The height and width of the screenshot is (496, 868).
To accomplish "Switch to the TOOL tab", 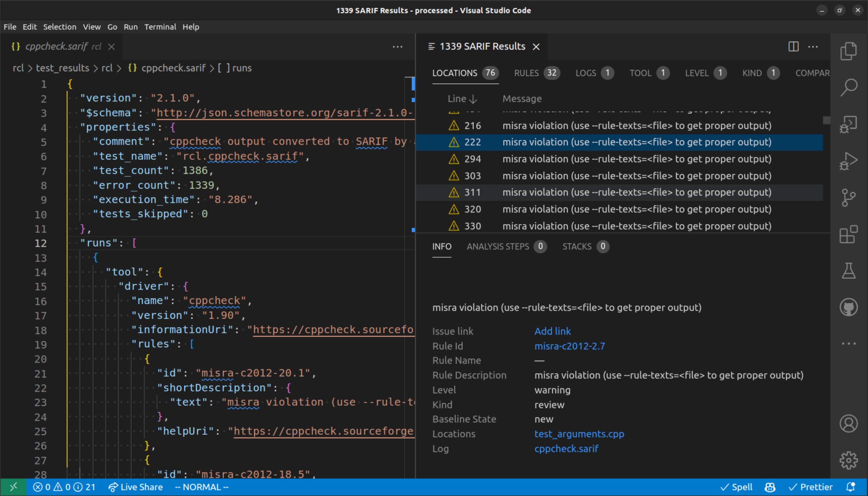I will [x=649, y=73].
